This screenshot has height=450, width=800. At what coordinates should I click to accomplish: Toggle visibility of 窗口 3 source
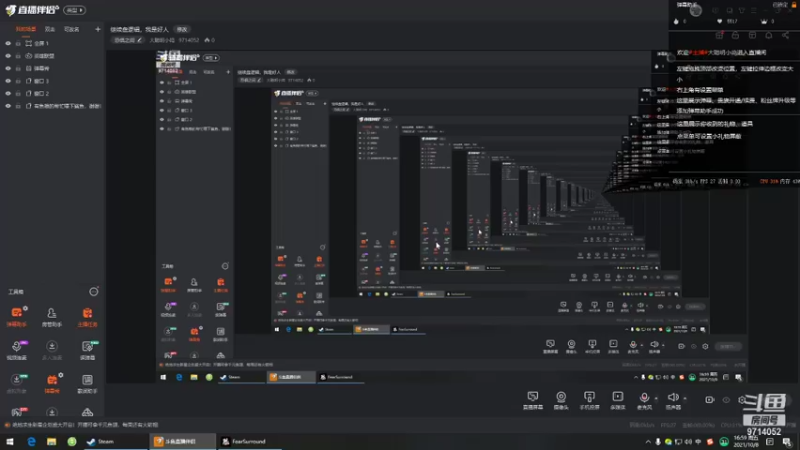pyautogui.click(x=8, y=81)
